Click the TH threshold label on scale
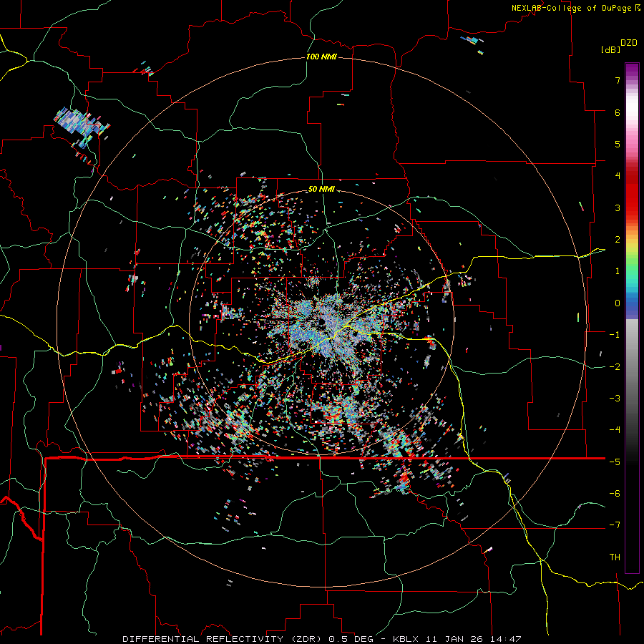 click(x=615, y=557)
